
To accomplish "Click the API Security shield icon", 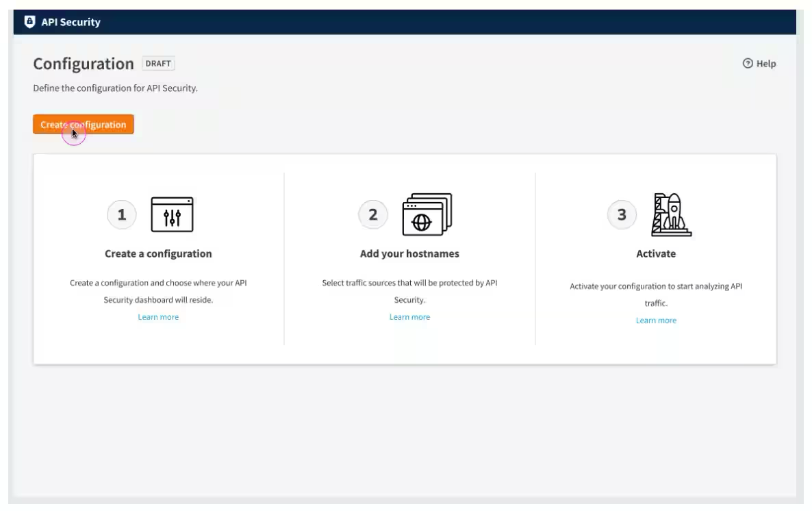I will (29, 21).
